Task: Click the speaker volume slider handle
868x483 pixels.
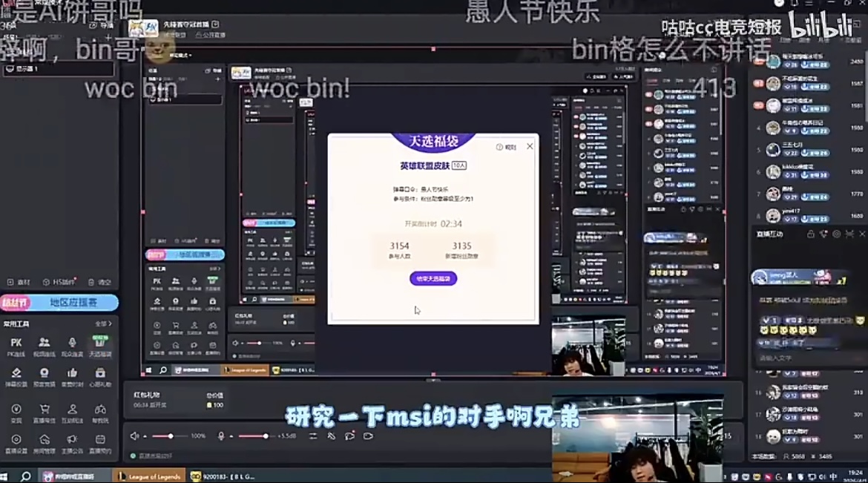Action: [171, 436]
